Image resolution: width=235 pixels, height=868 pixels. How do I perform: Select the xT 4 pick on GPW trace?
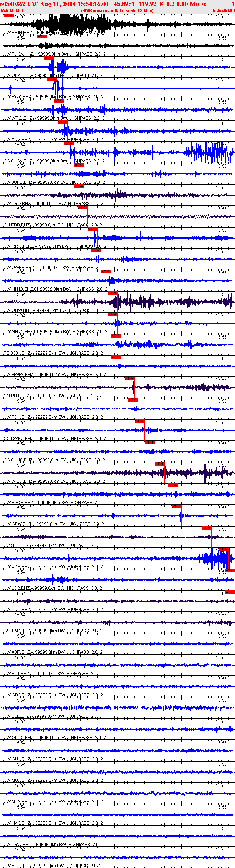[177, 507]
